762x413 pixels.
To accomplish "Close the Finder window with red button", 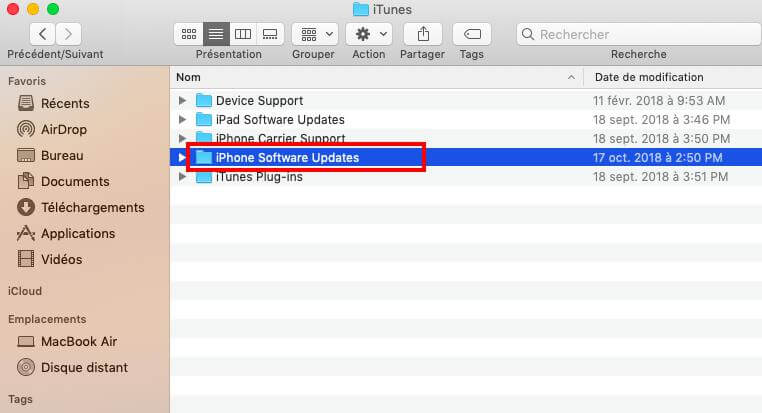I will (13, 9).
